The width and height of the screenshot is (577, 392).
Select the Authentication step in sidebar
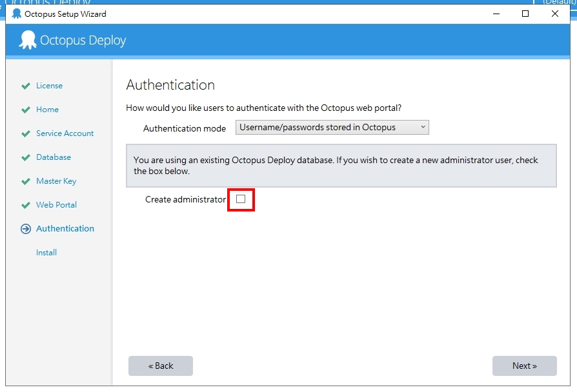[x=65, y=229]
